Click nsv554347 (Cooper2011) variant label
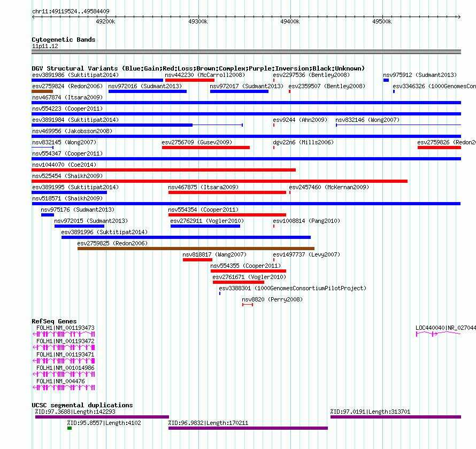The height and width of the screenshot is (449, 476). (67, 153)
